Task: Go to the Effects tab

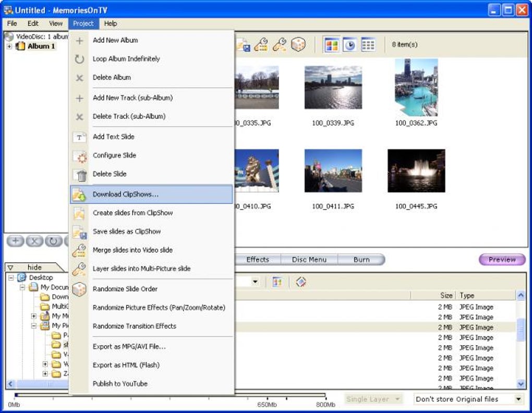Action: [258, 260]
